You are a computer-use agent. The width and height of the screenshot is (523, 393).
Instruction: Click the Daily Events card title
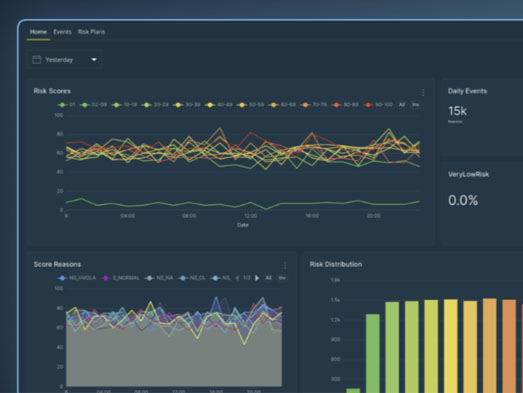467,91
